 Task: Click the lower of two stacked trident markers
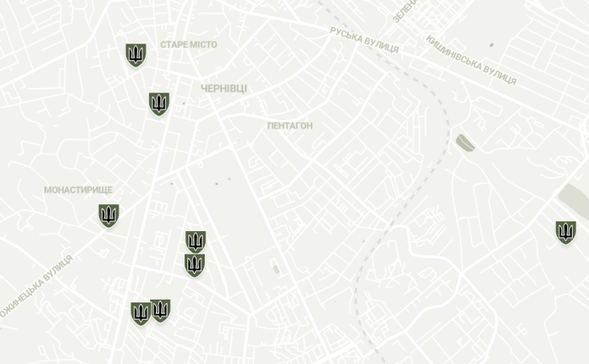click(195, 265)
